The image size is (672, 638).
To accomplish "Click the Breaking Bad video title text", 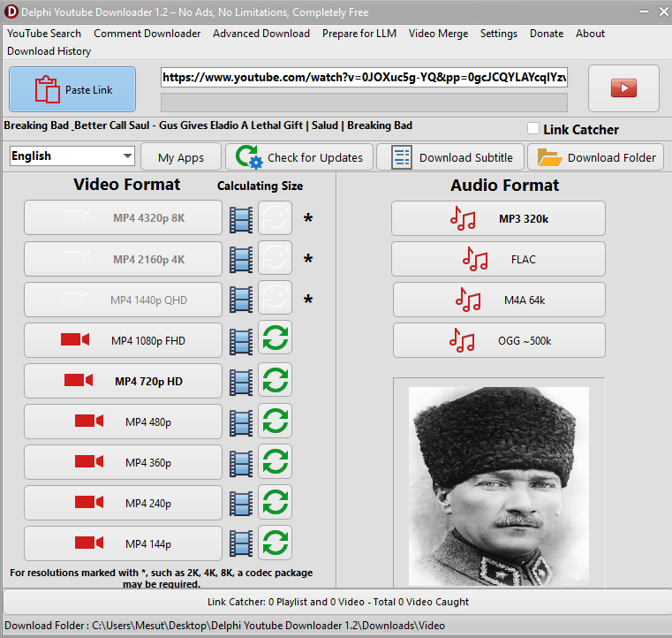I will tap(208, 125).
